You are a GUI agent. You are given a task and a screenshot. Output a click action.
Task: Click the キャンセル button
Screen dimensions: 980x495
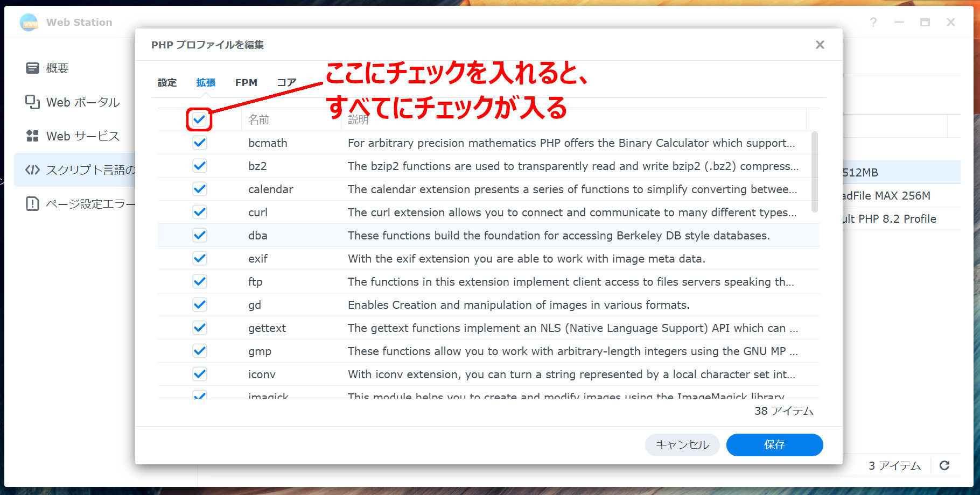[682, 445]
